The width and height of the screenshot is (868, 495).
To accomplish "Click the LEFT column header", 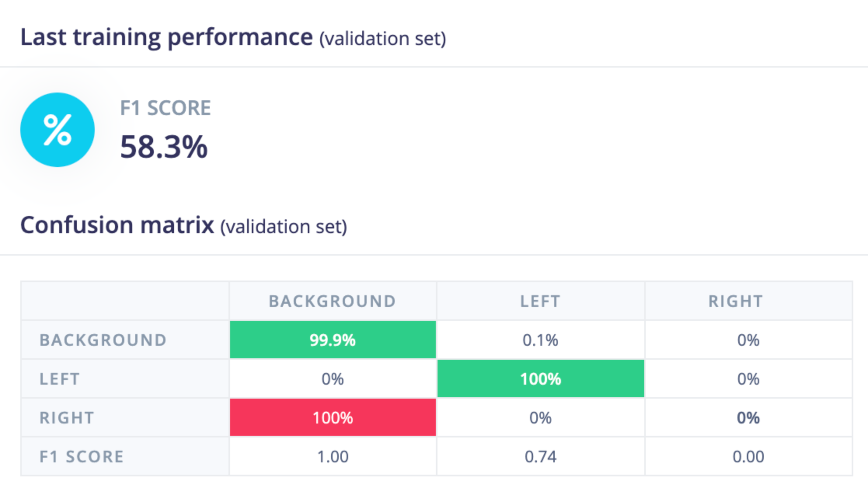I will click(540, 302).
